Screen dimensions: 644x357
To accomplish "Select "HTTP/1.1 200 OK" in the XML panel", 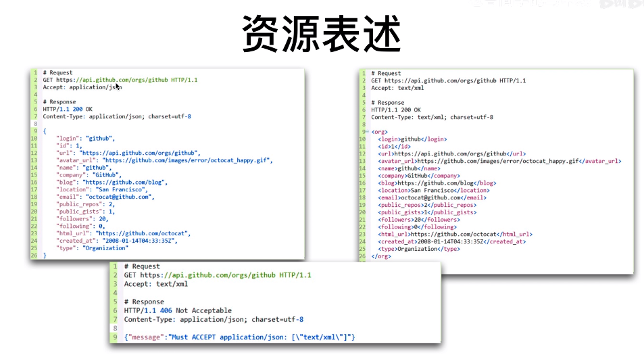I will coord(396,110).
